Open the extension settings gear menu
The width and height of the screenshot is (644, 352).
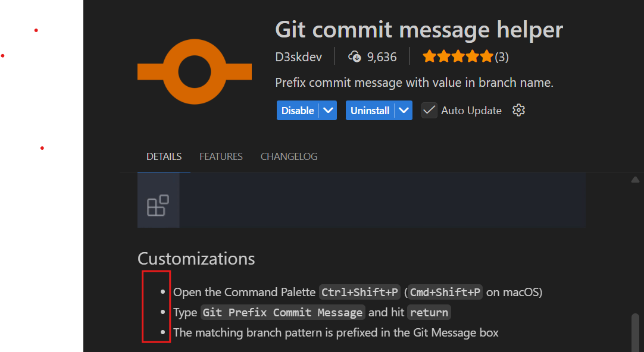pos(518,111)
